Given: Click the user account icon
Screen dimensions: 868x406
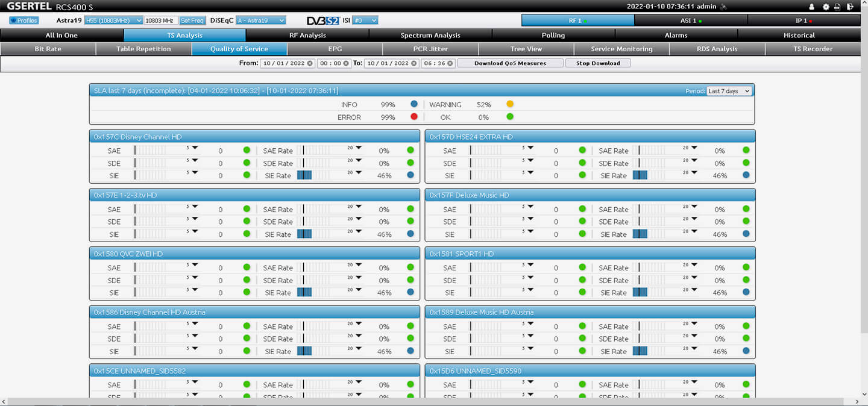Looking at the screenshot, I should click(811, 7).
